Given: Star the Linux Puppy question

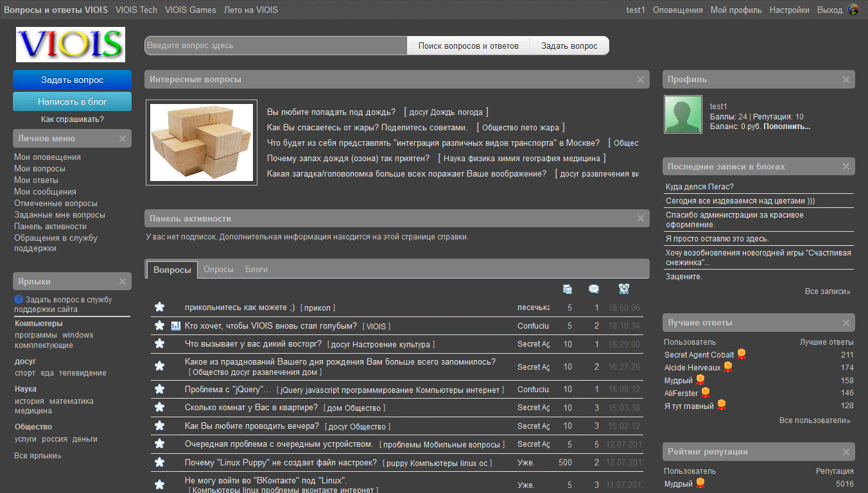Looking at the screenshot, I should pyautogui.click(x=159, y=462).
